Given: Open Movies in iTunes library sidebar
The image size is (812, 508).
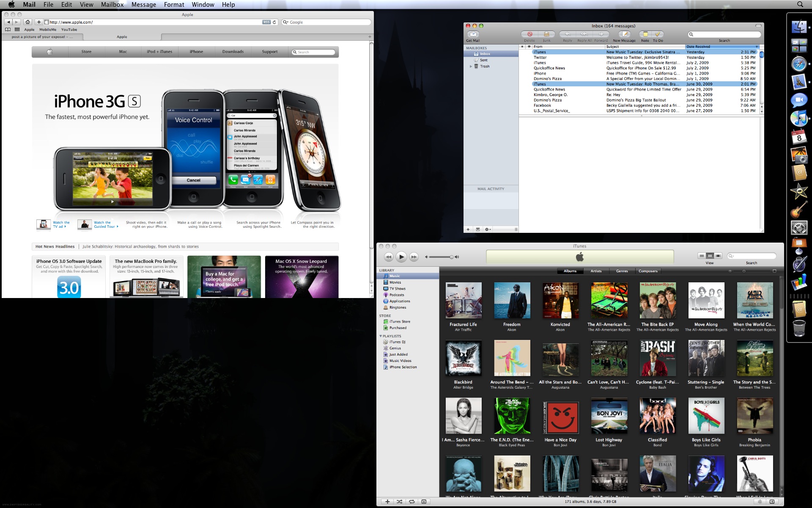Looking at the screenshot, I should pyautogui.click(x=408, y=282).
